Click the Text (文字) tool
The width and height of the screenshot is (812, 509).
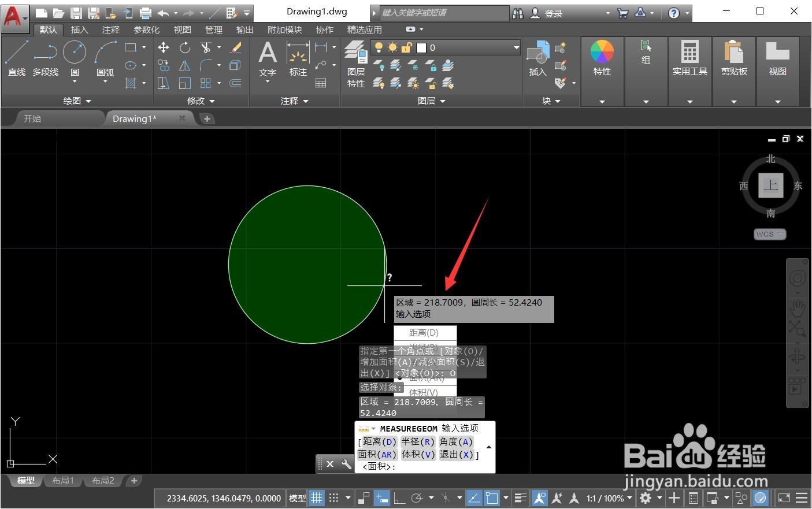tap(267, 60)
